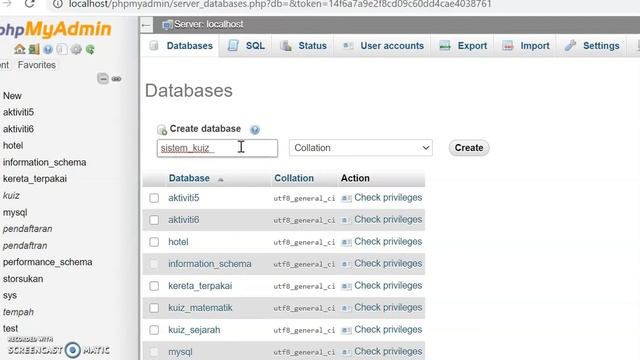Click the log out door icon
The image size is (640, 360).
(34, 49)
